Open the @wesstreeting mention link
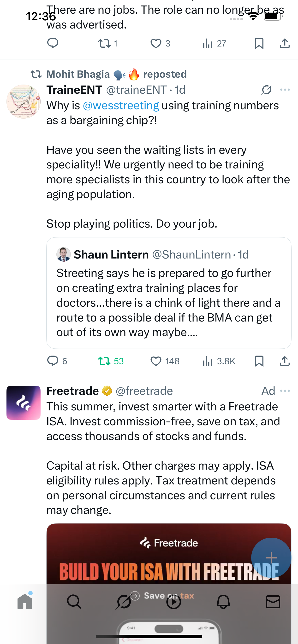The height and width of the screenshot is (644, 298). (x=121, y=105)
